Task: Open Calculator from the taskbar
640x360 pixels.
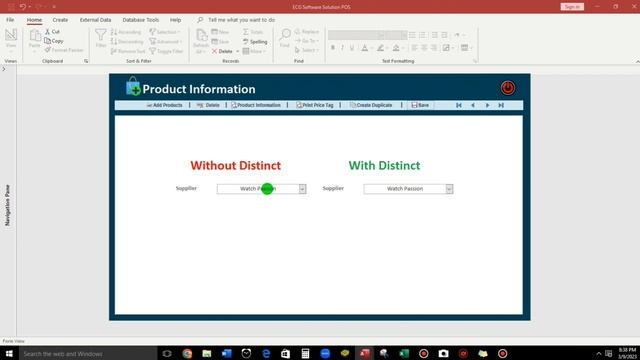Action: pyautogui.click(x=305, y=353)
